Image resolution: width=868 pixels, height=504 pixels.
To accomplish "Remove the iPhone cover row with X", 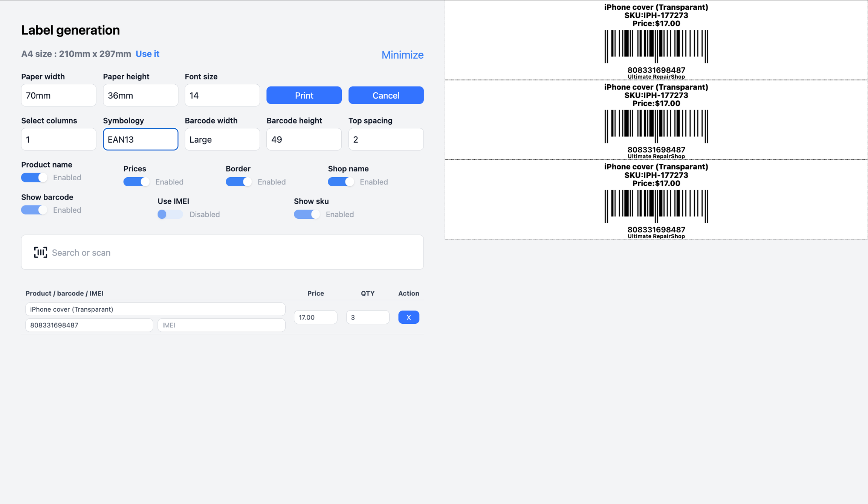I will pyautogui.click(x=408, y=317).
